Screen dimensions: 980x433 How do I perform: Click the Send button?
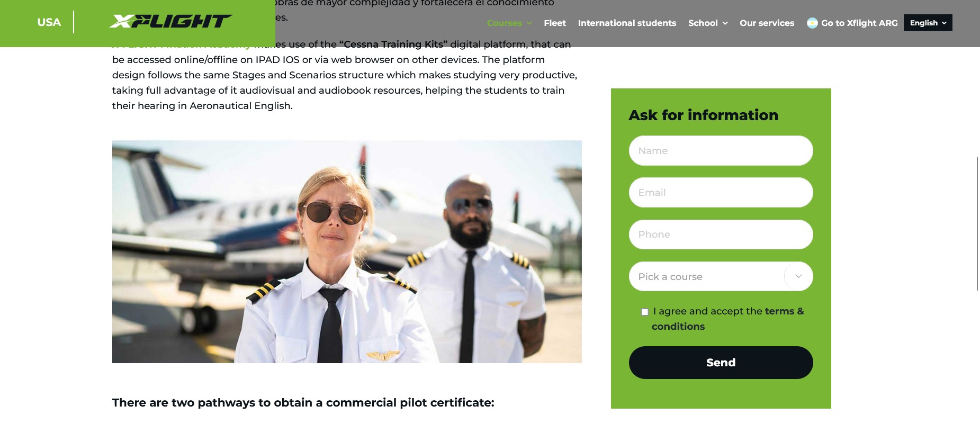[x=721, y=363]
